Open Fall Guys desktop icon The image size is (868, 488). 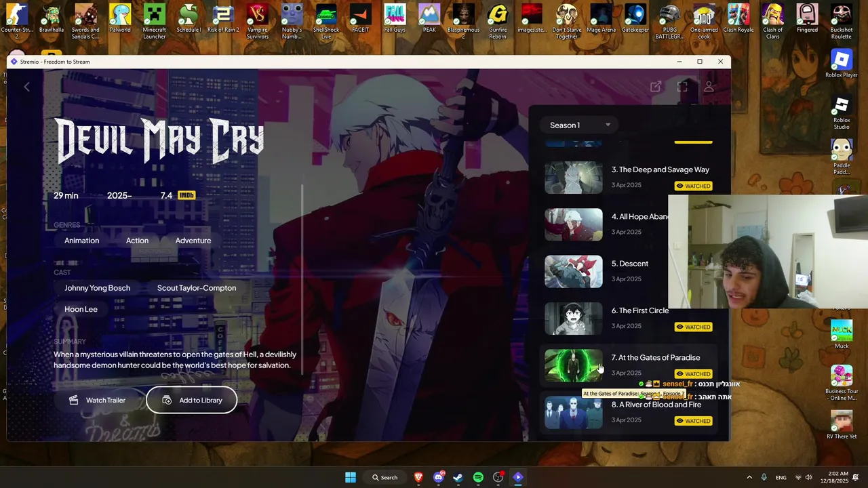pos(395,19)
